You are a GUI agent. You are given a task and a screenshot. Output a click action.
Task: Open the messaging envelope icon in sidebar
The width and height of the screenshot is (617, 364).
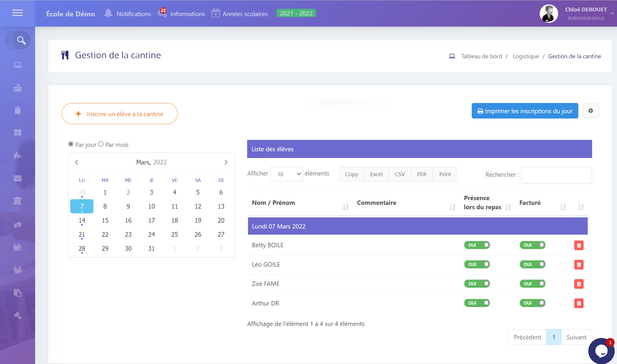[x=18, y=178]
